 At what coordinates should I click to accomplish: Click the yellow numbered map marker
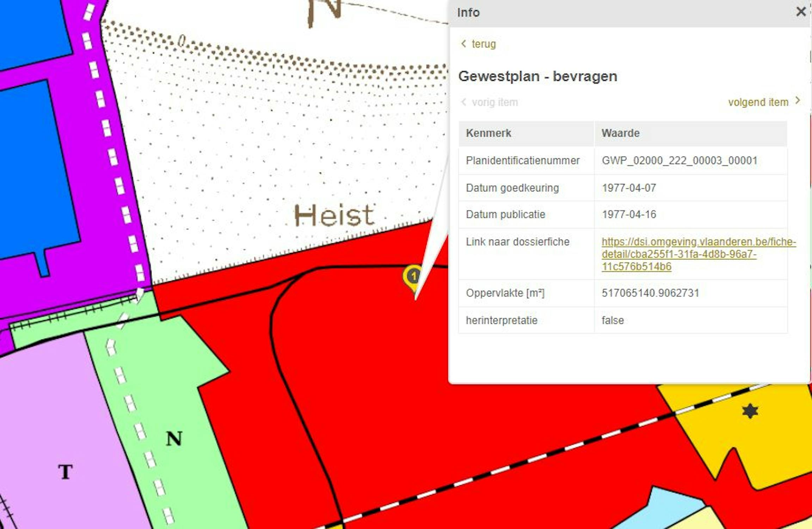point(413,276)
